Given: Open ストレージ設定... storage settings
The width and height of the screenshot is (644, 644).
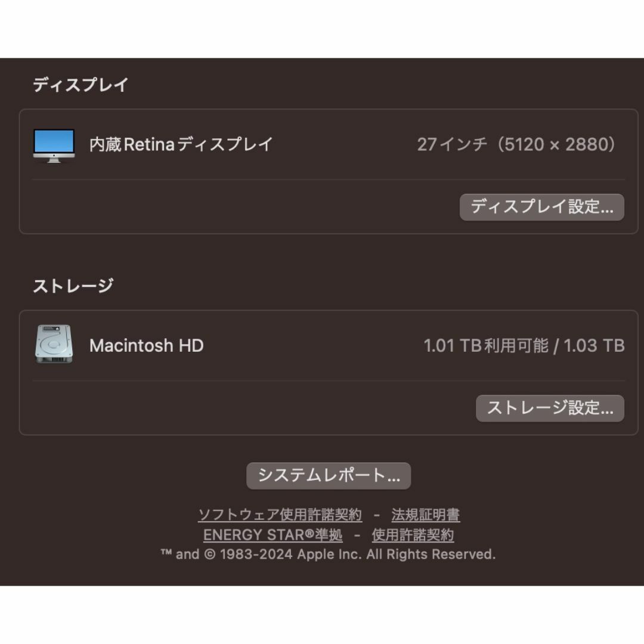Looking at the screenshot, I should (x=550, y=408).
